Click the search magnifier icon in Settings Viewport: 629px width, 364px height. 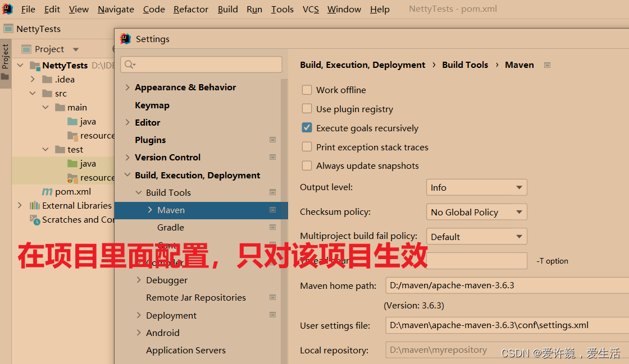(x=130, y=64)
